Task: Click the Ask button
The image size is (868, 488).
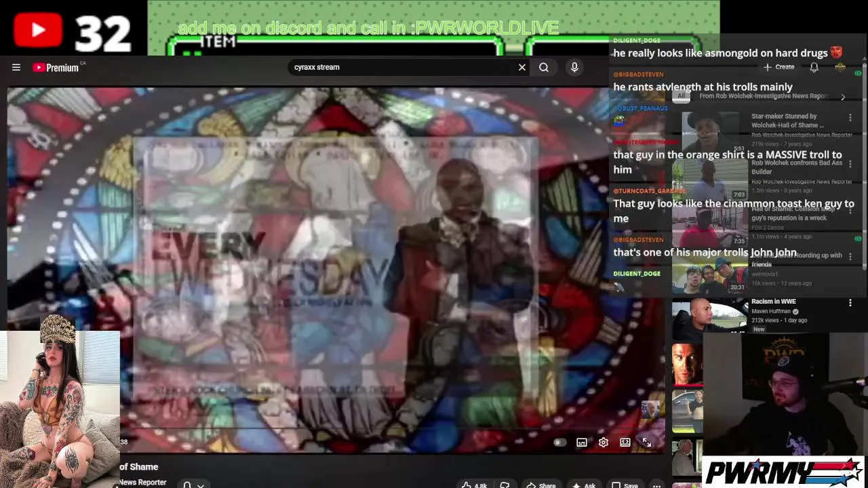Action: tap(585, 485)
